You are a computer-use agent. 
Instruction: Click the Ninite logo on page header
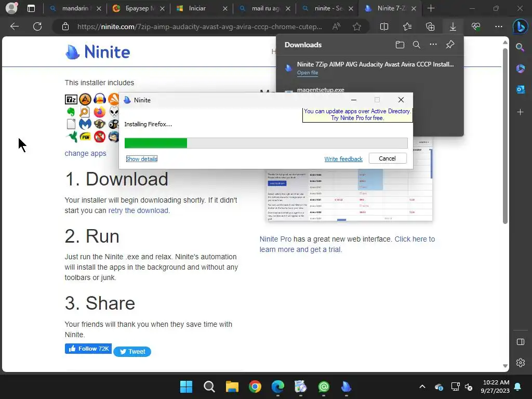[97, 52]
